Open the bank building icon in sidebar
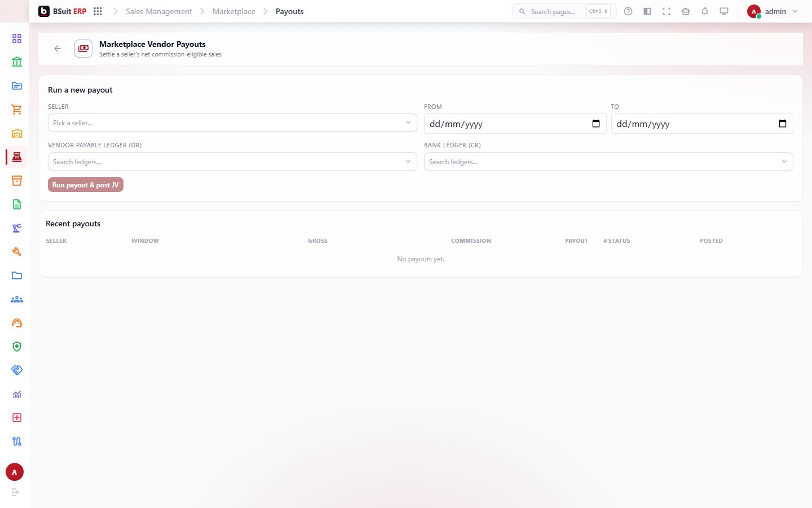Viewport: 812px width, 508px height. click(17, 62)
